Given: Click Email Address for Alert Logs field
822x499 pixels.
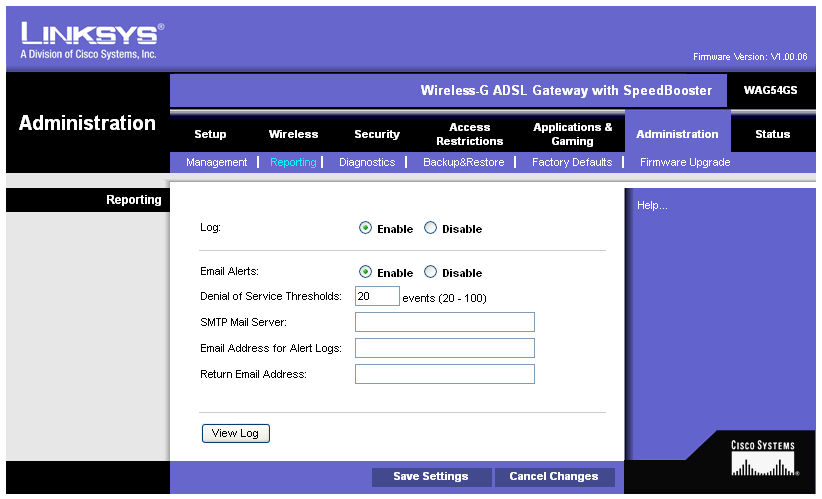Looking at the screenshot, I should (x=445, y=348).
